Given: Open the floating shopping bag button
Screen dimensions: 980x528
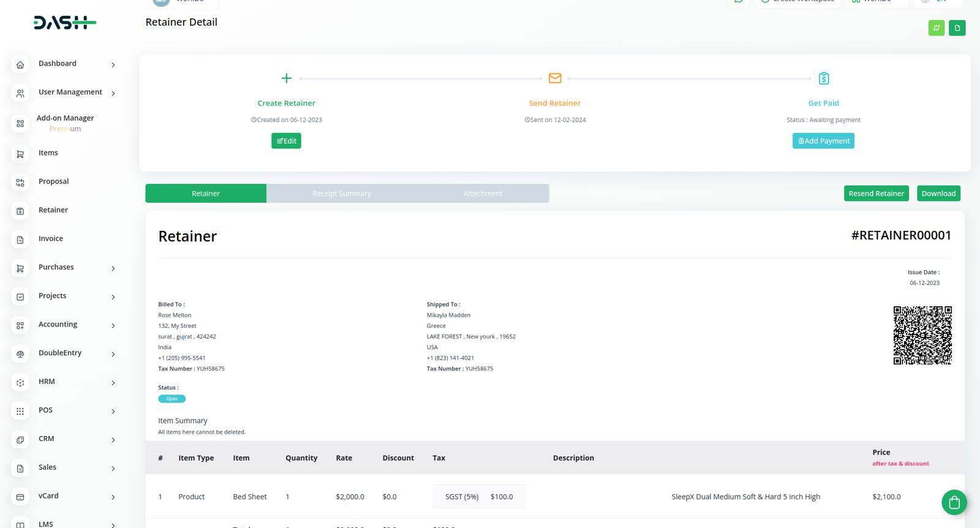Looking at the screenshot, I should click(x=954, y=502).
